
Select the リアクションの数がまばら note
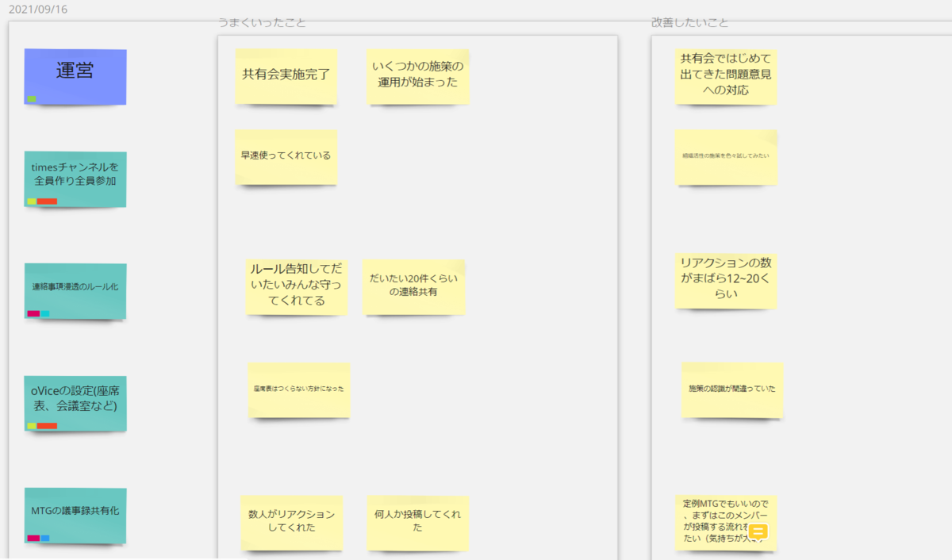coord(726,282)
